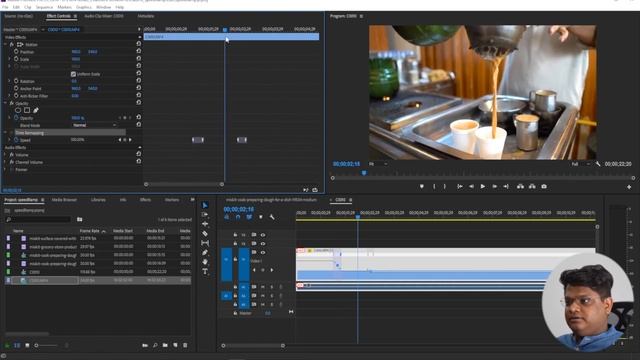Click the add marker icon in the timeline
The height and width of the screenshot is (360, 640).
point(260,217)
